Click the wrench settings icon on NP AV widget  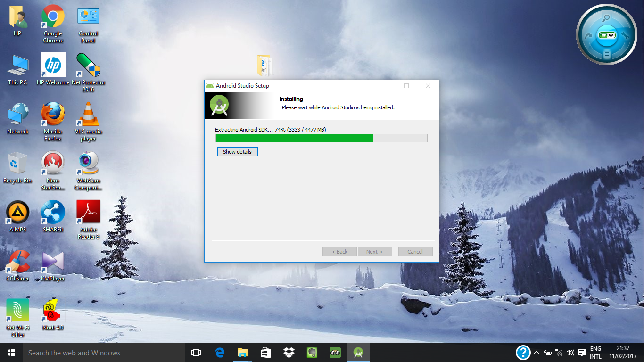tap(625, 35)
